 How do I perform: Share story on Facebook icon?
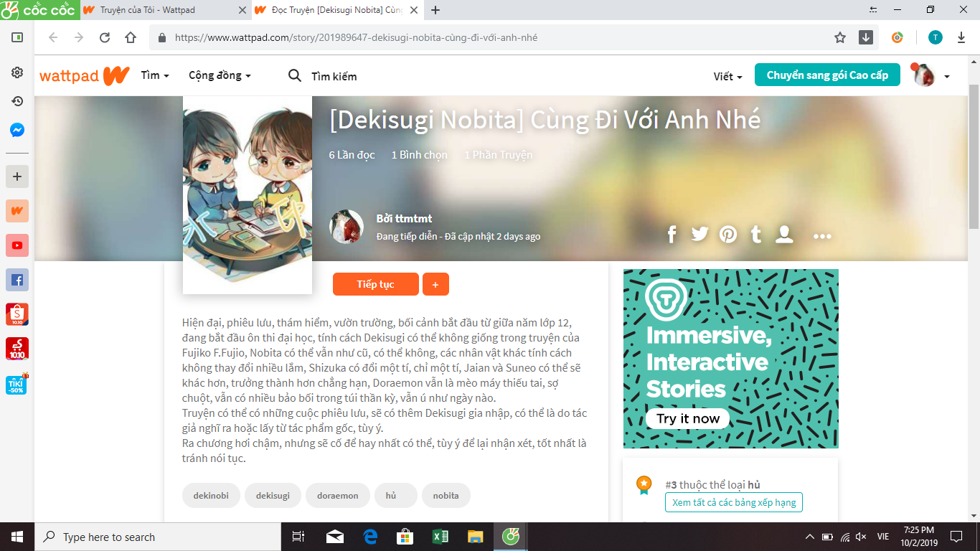pyautogui.click(x=672, y=235)
